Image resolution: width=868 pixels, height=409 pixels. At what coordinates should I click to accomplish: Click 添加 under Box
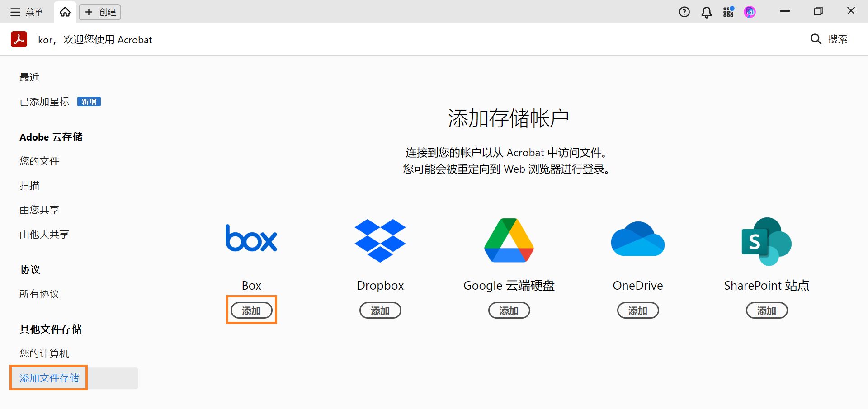click(251, 310)
